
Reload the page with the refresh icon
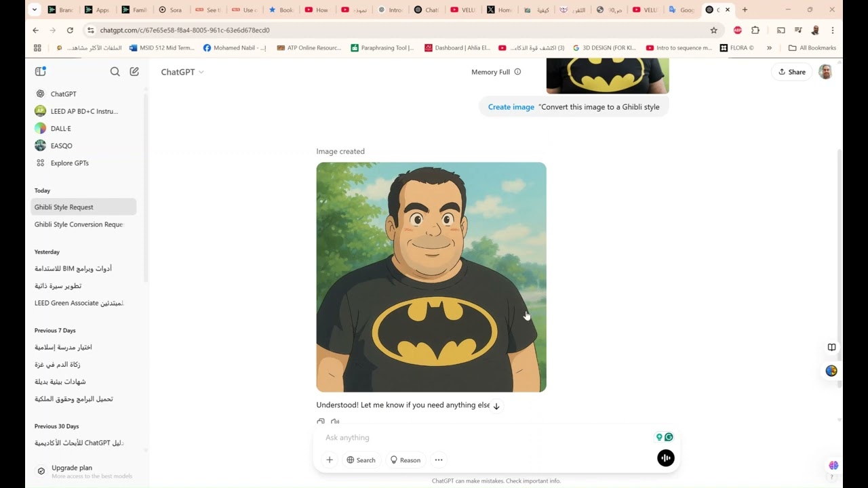pyautogui.click(x=70, y=30)
